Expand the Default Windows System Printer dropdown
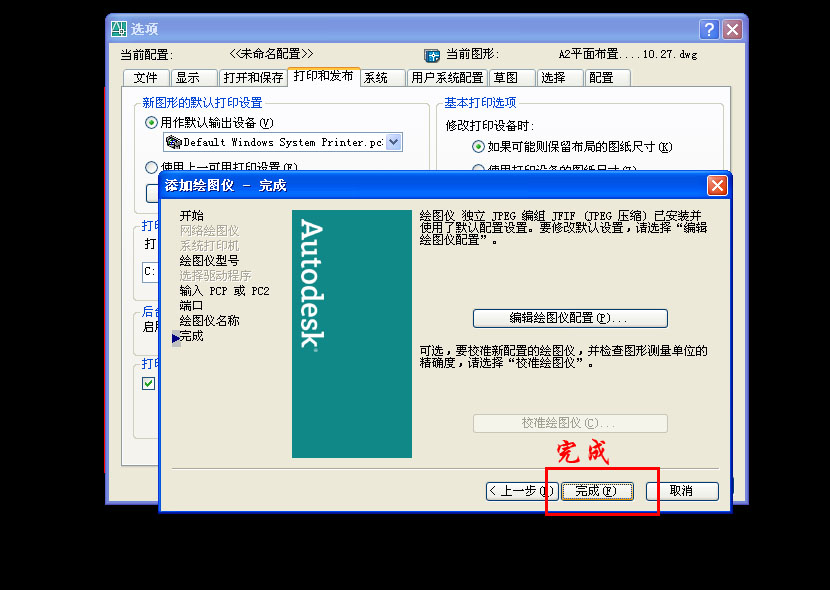 (x=393, y=142)
